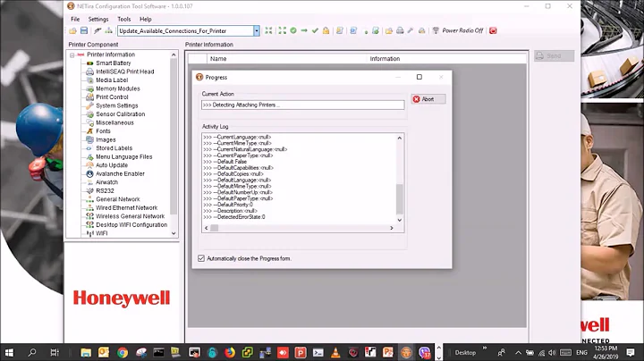This screenshot has width=644, height=361.
Task: Open the Help menu
Action: pos(146,20)
